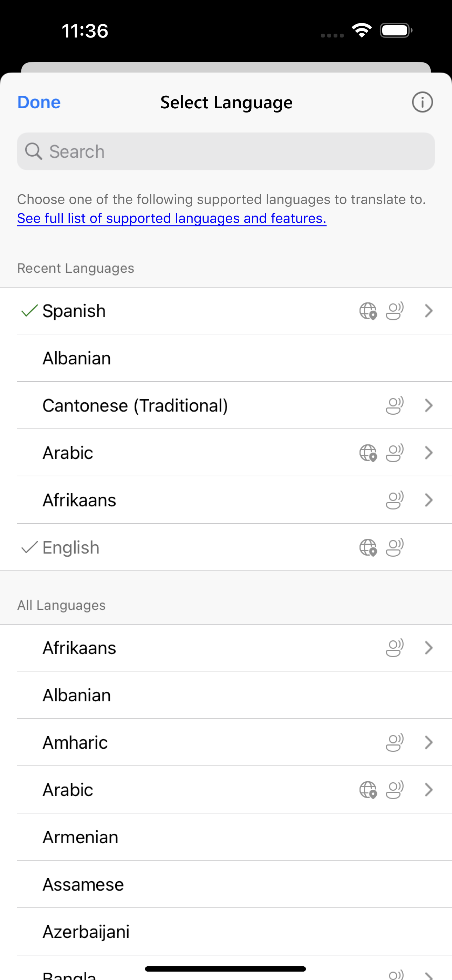Tap the voice conversation icon next to Spanish

pyautogui.click(x=394, y=311)
